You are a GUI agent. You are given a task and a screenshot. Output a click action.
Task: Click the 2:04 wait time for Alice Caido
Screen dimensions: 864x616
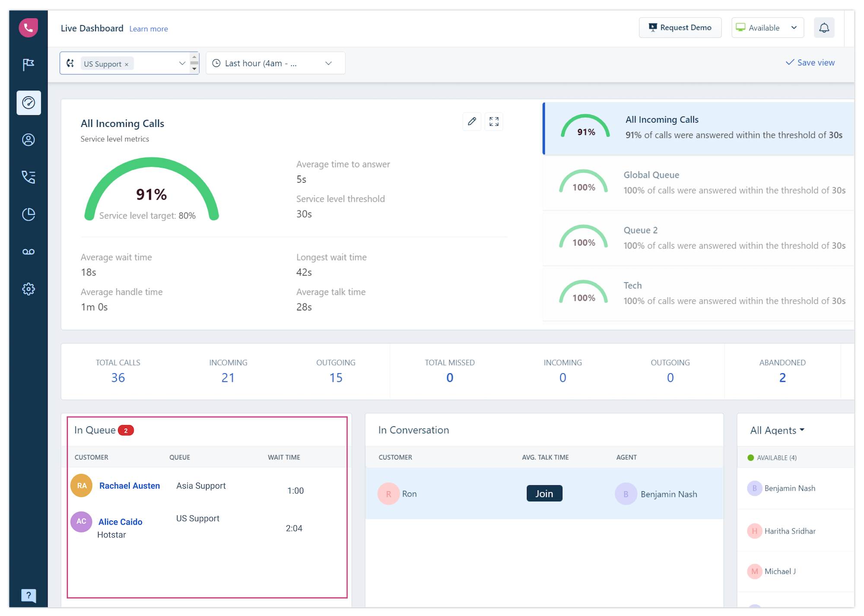[x=294, y=528]
